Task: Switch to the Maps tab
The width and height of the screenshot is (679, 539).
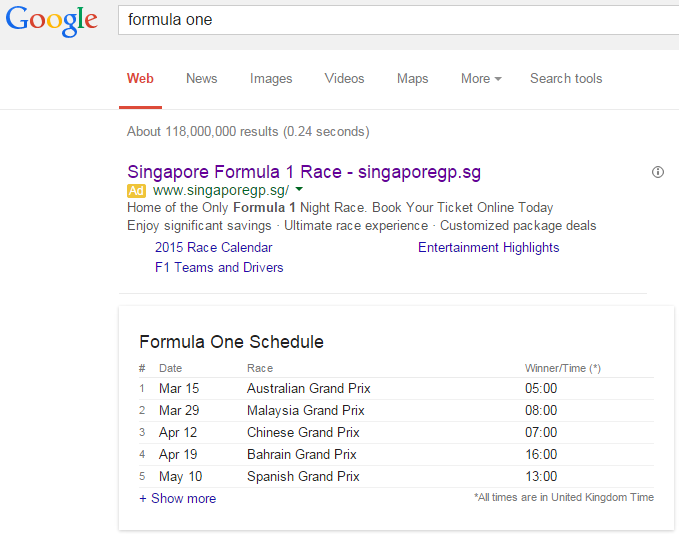Action: pyautogui.click(x=412, y=78)
